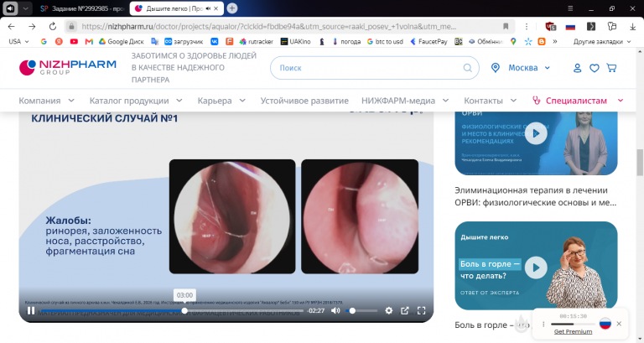Open tab list dropdown arrow

click(25, 8)
